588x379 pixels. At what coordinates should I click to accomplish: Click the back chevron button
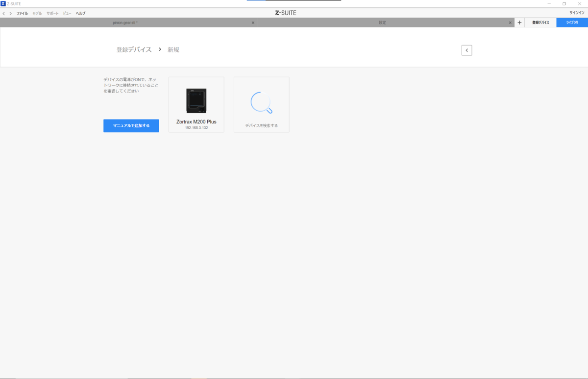[466, 50]
